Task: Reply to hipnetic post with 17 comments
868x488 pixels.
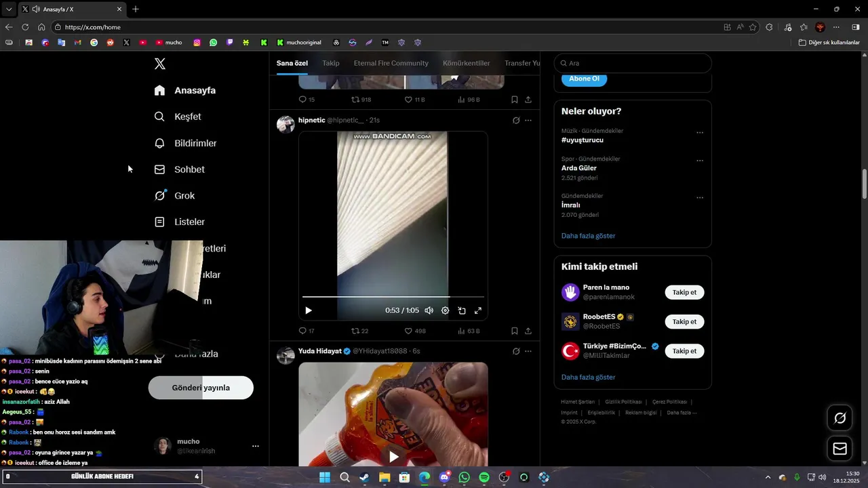Action: [307, 331]
